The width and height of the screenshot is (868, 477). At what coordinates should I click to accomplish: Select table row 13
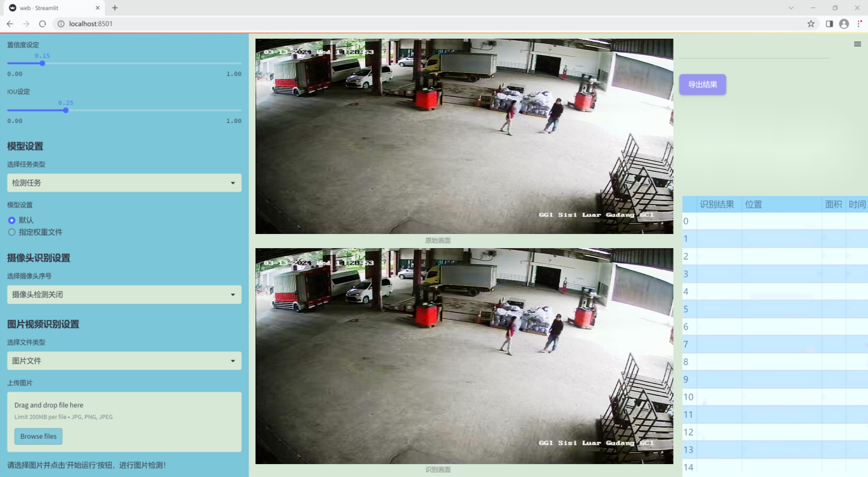[775, 450]
